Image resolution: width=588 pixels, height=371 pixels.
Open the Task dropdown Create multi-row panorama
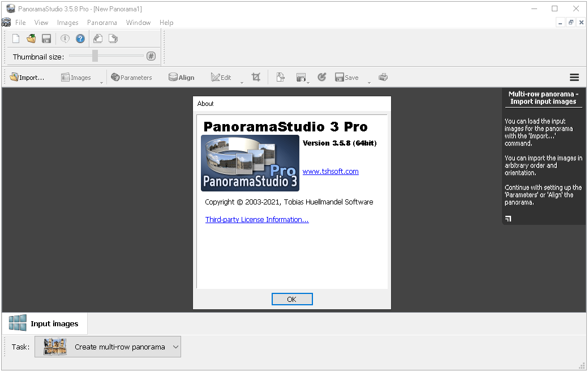(108, 347)
